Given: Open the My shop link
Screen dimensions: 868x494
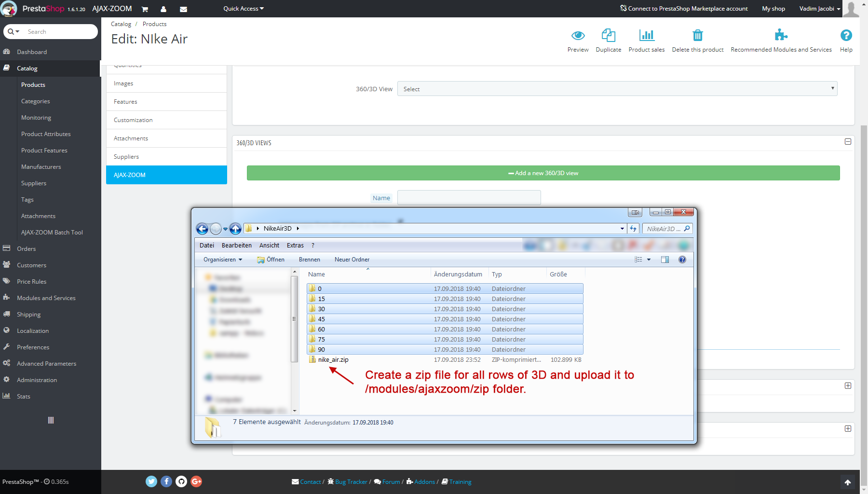Looking at the screenshot, I should [x=773, y=9].
